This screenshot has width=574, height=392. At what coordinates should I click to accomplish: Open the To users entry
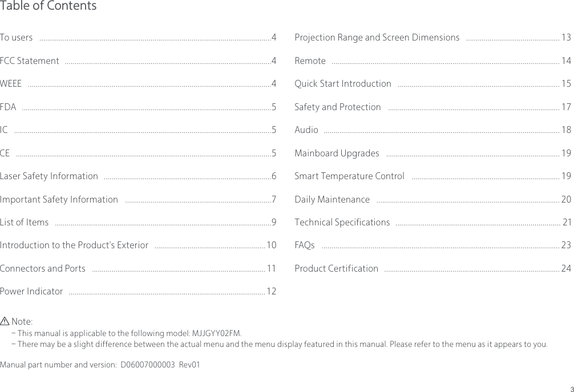point(17,38)
